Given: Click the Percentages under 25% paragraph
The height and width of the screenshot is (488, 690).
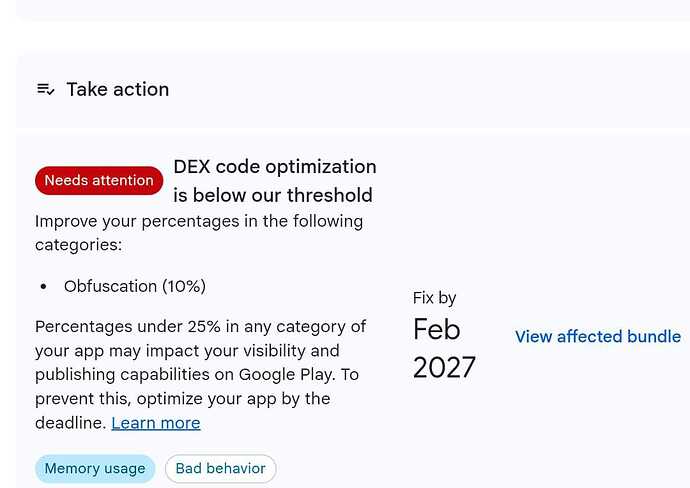Looking at the screenshot, I should (200, 374).
